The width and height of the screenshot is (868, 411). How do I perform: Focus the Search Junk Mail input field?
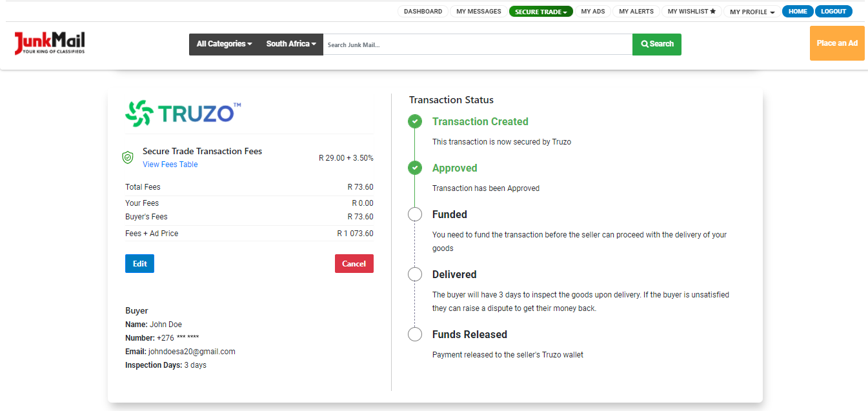[x=478, y=45]
